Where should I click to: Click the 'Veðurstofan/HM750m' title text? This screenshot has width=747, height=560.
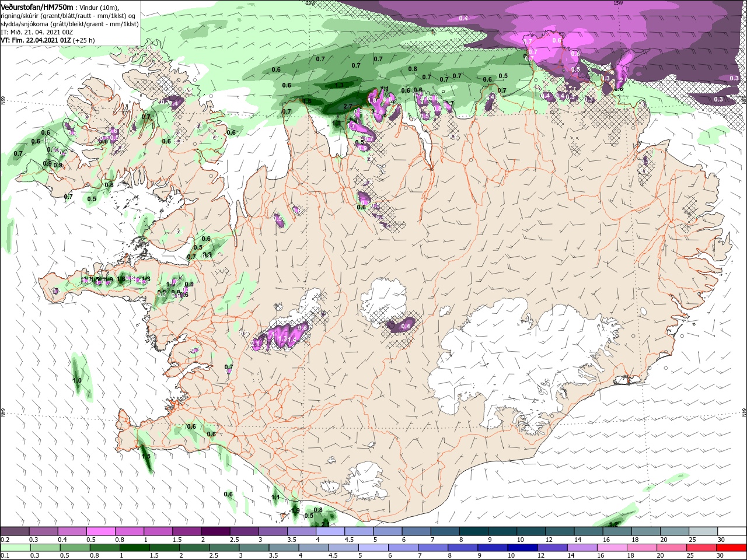point(37,6)
